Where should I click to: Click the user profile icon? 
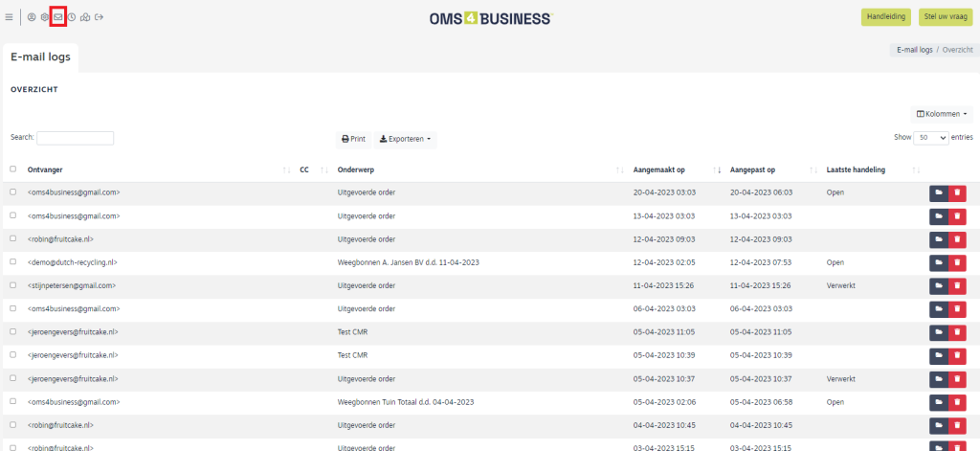click(x=32, y=17)
